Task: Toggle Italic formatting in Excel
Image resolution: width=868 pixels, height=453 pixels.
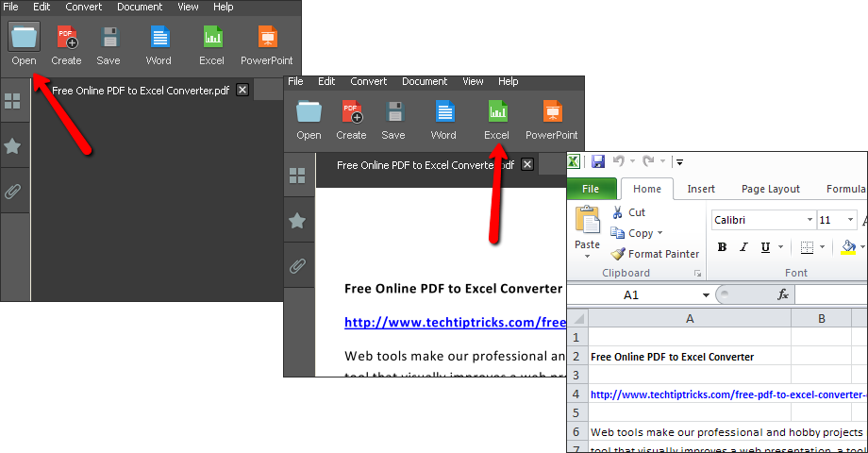Action: point(743,247)
